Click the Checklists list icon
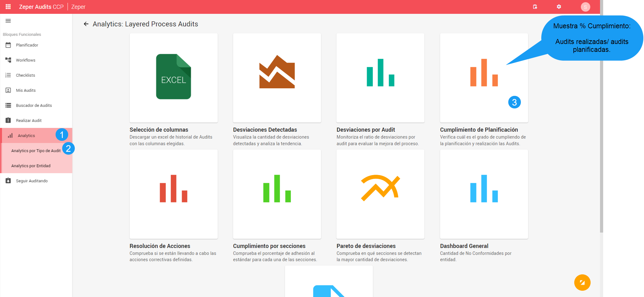Image resolution: width=644 pixels, height=297 pixels. click(x=8, y=75)
